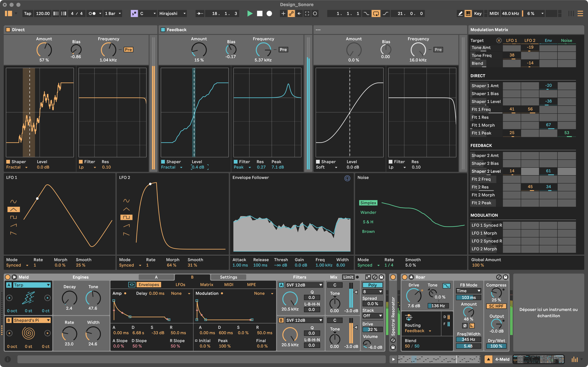Open the Hirajoshi scale dropdown
Viewport: 588px width, 367px height.
[173, 14]
